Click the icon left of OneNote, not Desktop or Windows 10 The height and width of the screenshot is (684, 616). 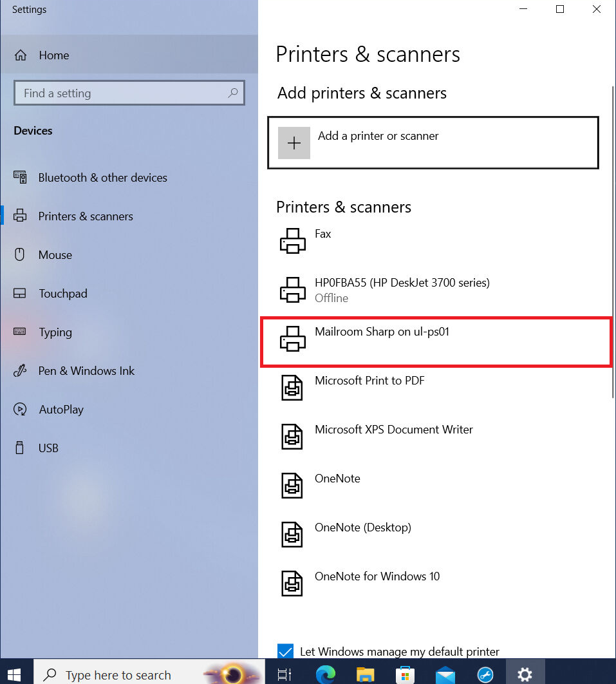292,486
